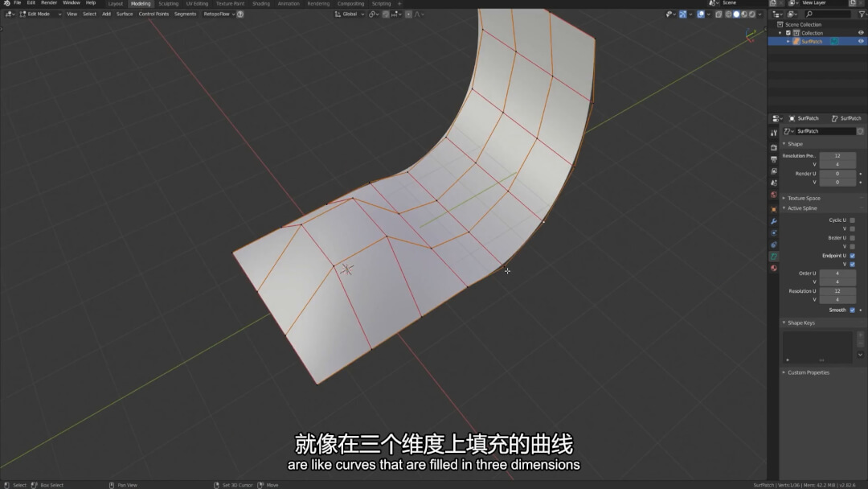Open the Scene properties tab
868x489 pixels.
(774, 183)
